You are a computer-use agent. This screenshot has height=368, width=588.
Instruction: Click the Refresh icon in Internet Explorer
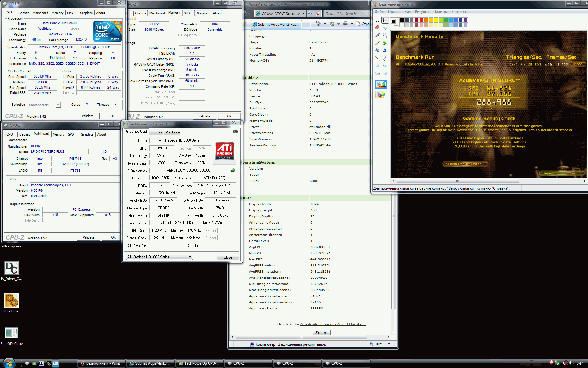(310, 13)
